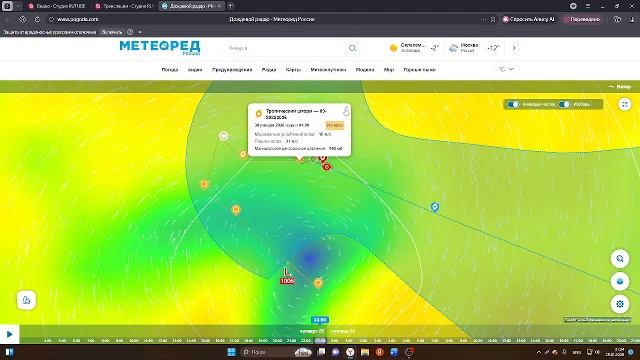Image resolution: width=640 pixels, height=360 pixels.
Task: Select the blue cyclone marker on the track
Action: tap(435, 207)
